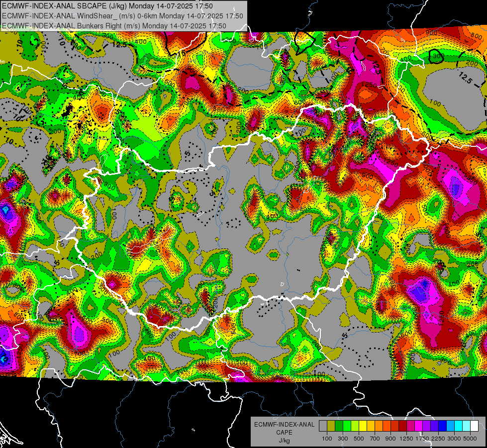Click the SBCAPE title line in header

[107, 6]
